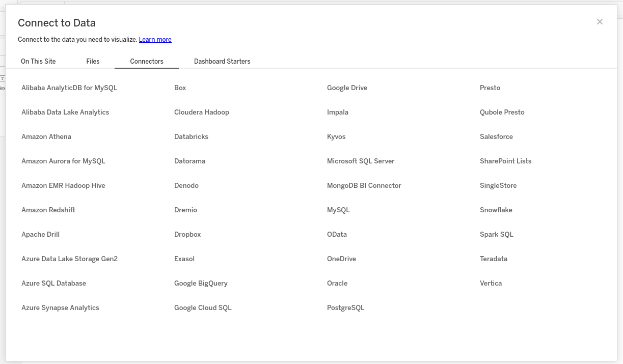Screen dimensions: 623x364
Task: Select the Impala connector
Action: tap(338, 112)
